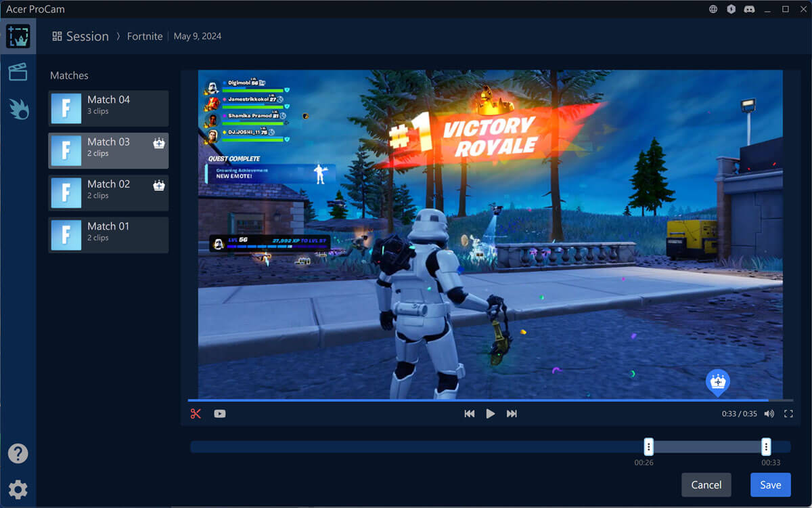Play the video clip

click(x=491, y=414)
